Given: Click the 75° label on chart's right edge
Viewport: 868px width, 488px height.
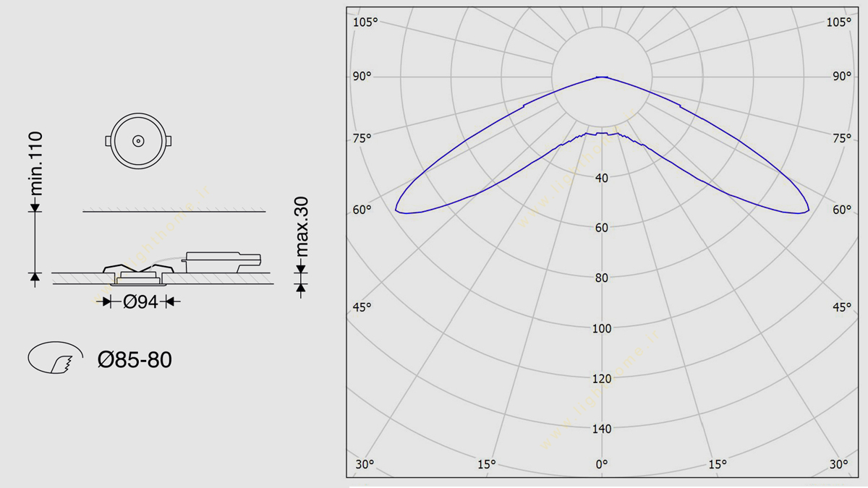Looking at the screenshot, I should (842, 138).
